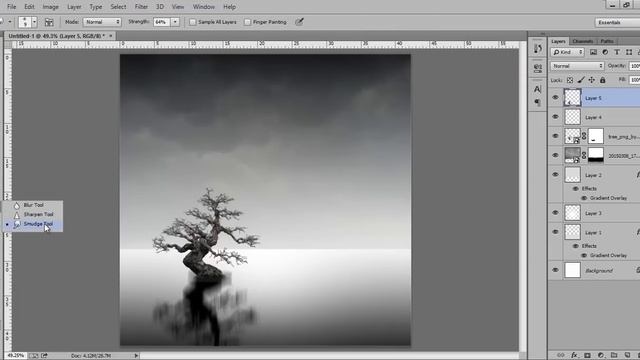The height and width of the screenshot is (360, 640).
Task: Toggle Layer 2 Gradient Overlay effect eye
Action: 584,198
